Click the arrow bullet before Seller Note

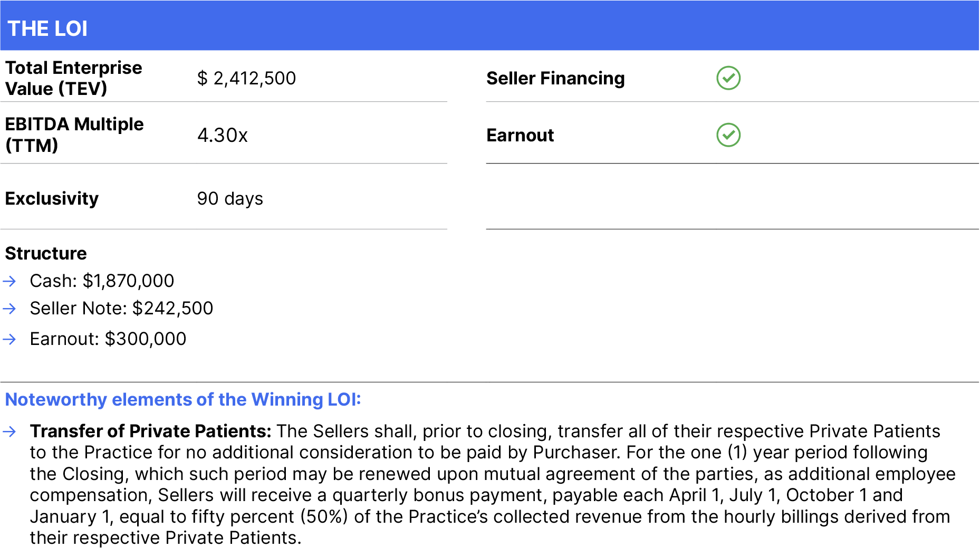pos(9,309)
